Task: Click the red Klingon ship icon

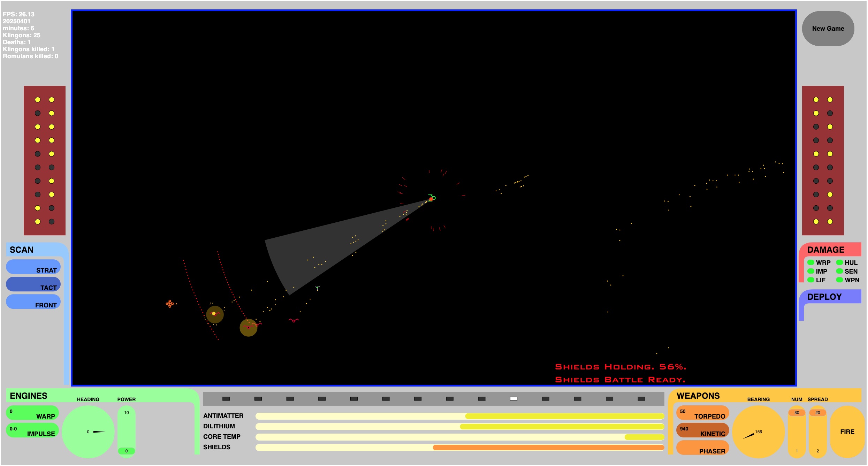Action: 294,320
